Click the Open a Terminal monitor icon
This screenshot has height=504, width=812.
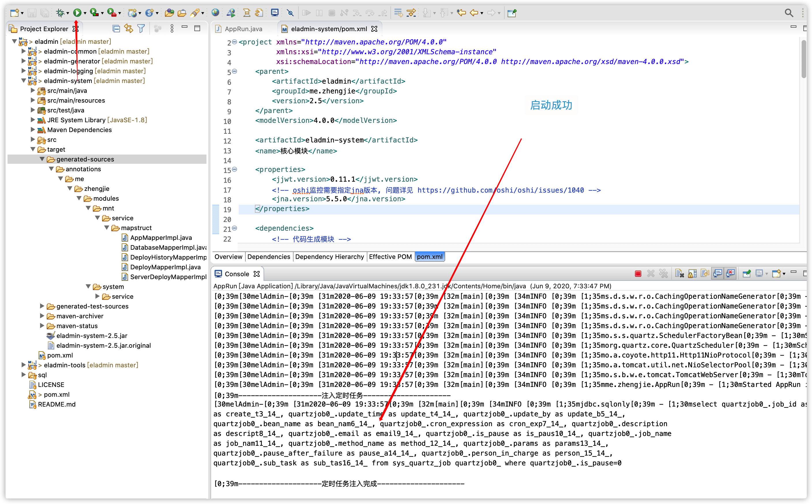(275, 13)
